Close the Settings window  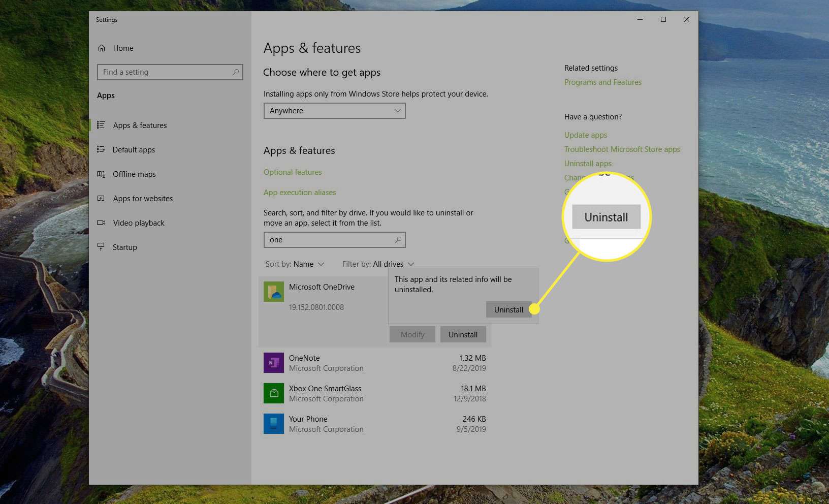(687, 19)
